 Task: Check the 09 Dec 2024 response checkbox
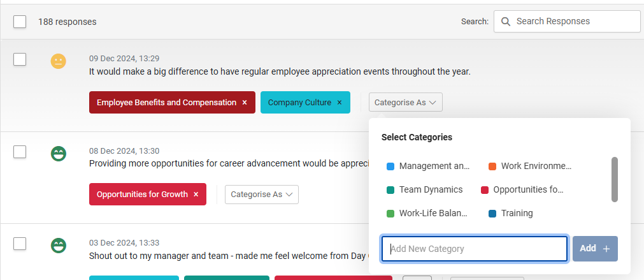click(x=20, y=59)
